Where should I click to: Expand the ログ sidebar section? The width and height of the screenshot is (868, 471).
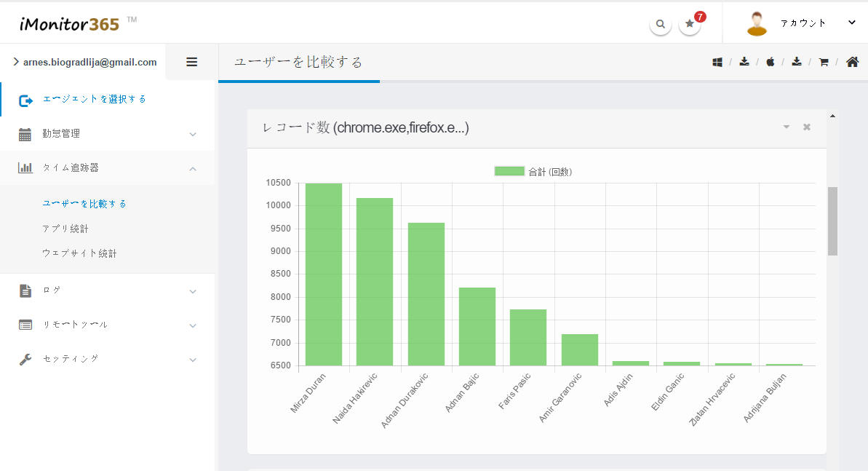107,290
